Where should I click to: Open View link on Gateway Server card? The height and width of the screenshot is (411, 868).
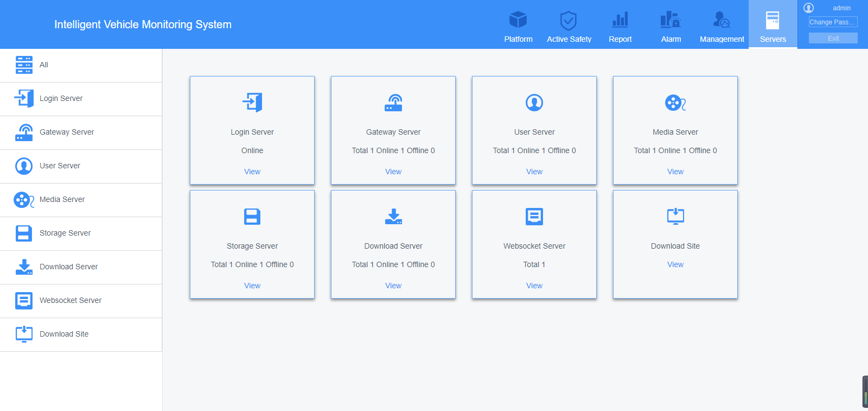[393, 172]
